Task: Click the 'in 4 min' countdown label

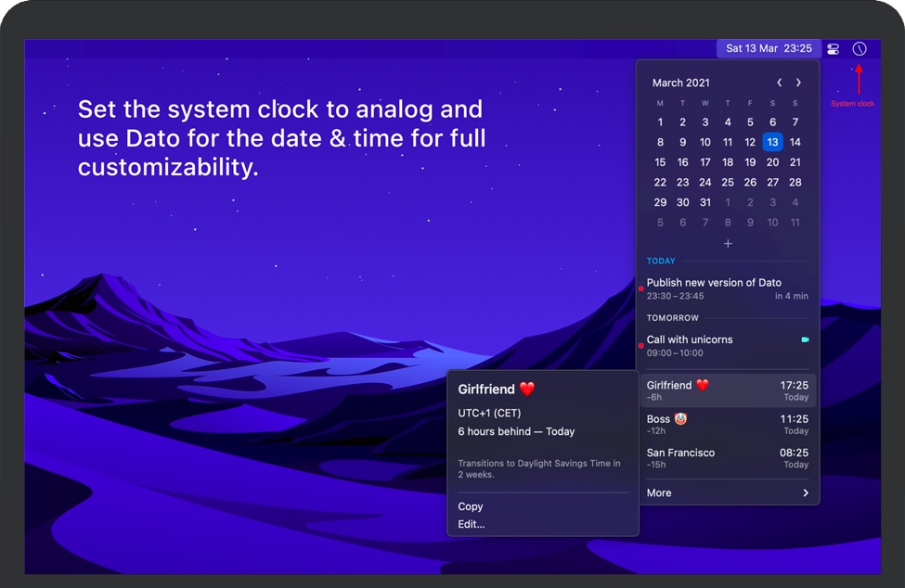Action: point(792,296)
